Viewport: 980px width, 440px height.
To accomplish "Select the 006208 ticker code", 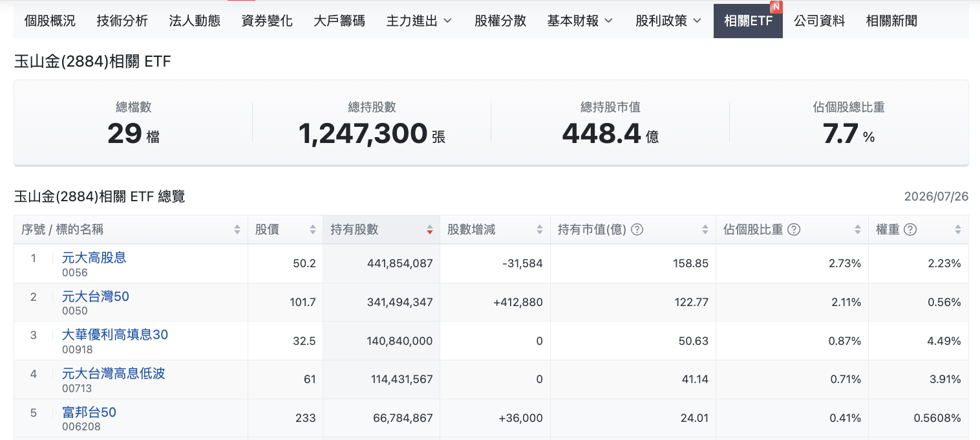I will [x=81, y=427].
